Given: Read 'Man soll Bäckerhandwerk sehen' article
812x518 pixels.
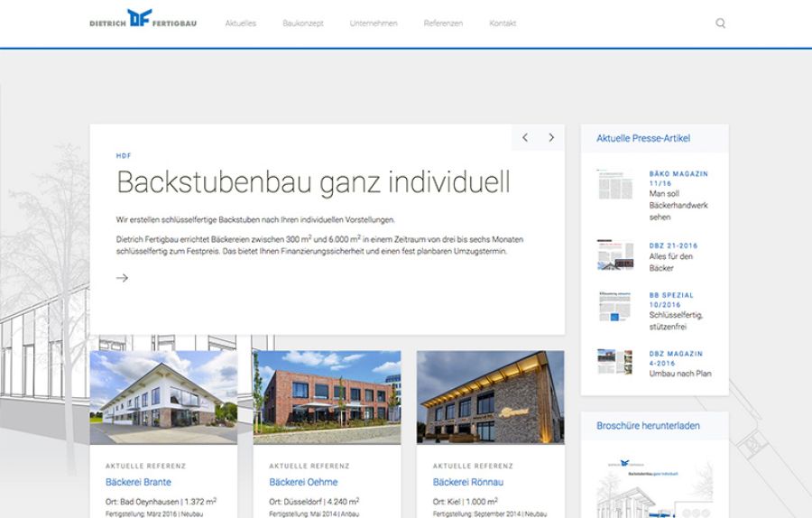Looking at the screenshot, I should point(678,206).
